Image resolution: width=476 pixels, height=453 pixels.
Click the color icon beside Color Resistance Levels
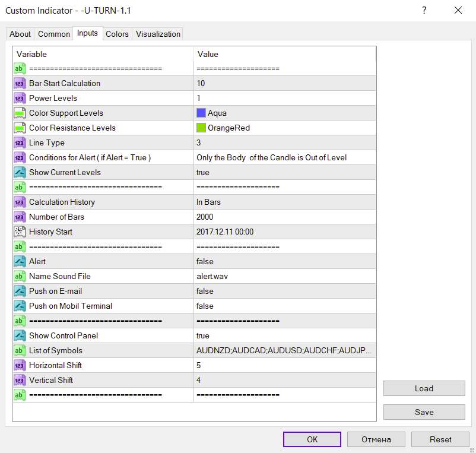point(19,128)
